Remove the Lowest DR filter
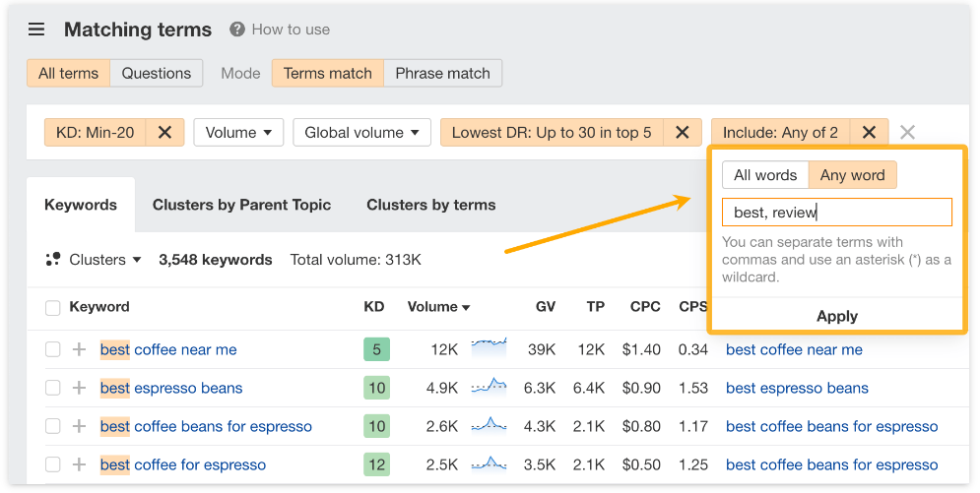The height and width of the screenshot is (493, 980). [x=682, y=133]
